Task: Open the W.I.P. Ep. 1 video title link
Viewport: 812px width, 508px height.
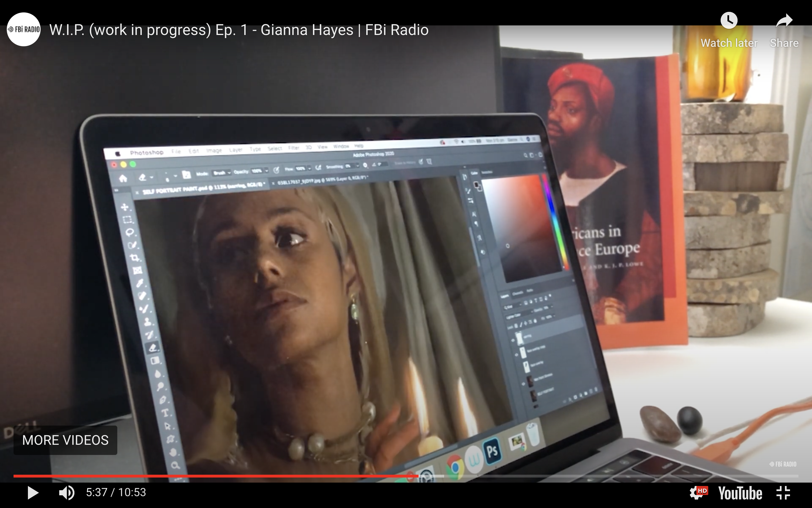Action: (x=239, y=30)
